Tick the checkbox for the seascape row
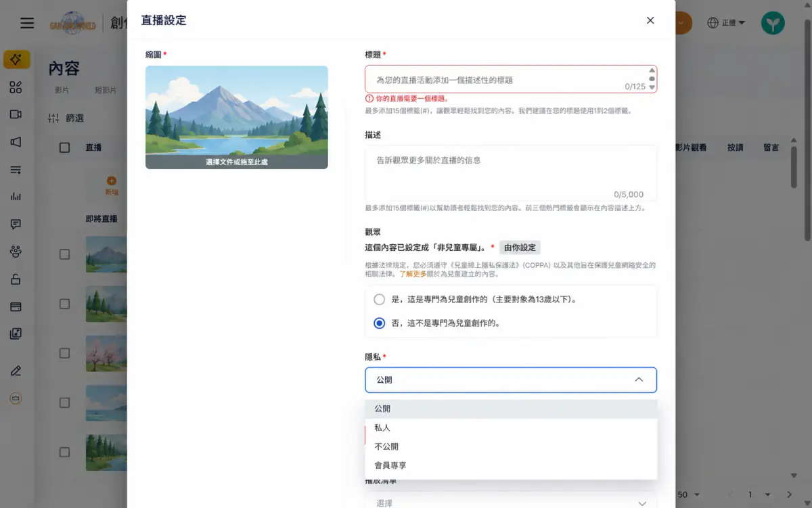Screen dimensions: 812x508 coord(65,402)
